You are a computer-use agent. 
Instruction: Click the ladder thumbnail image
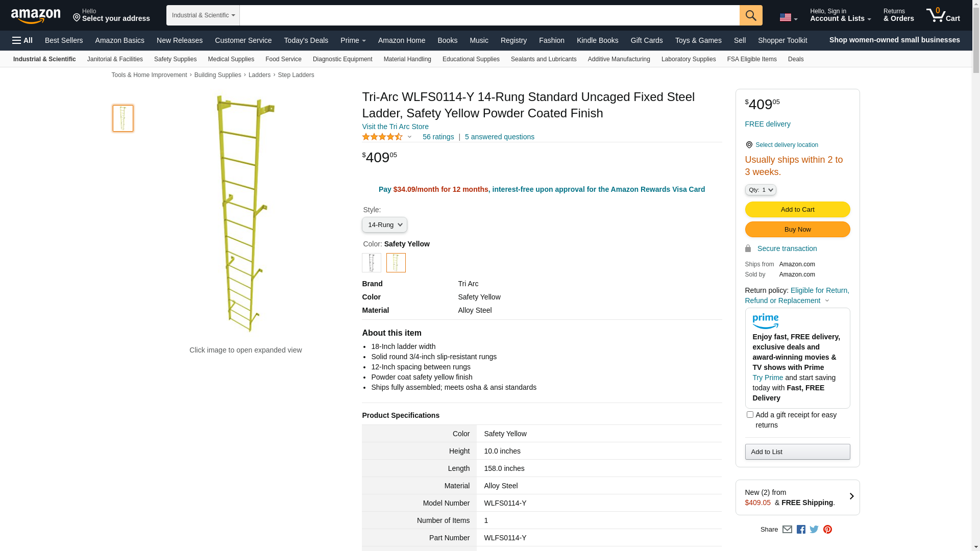123,118
